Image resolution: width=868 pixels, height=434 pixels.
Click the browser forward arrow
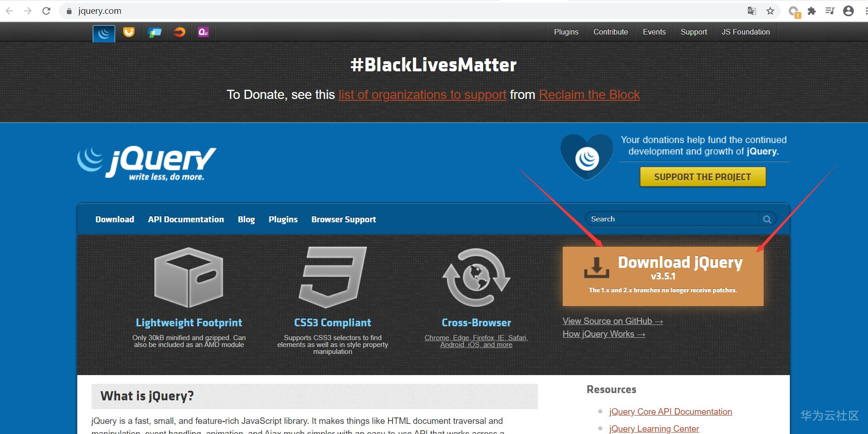28,11
